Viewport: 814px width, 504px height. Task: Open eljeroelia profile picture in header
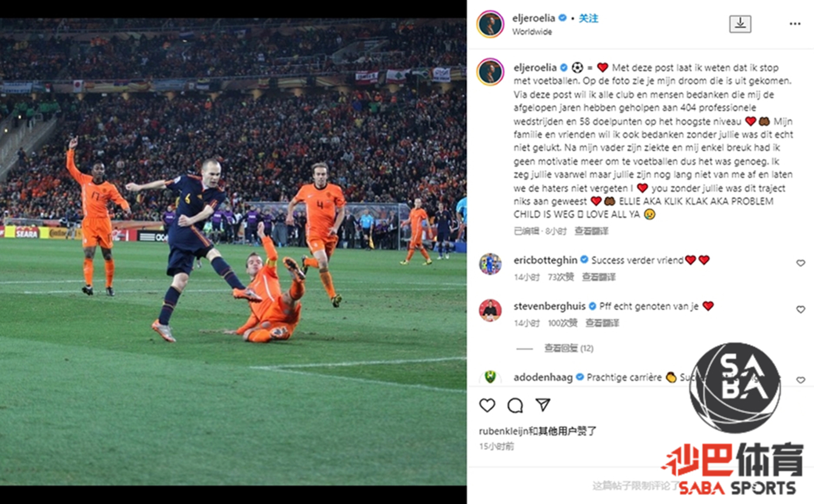[x=490, y=24]
